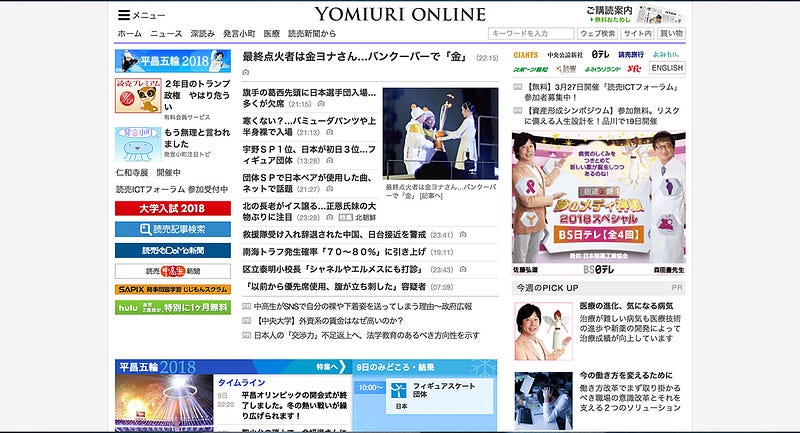Go to the 深読み tab

(x=203, y=34)
